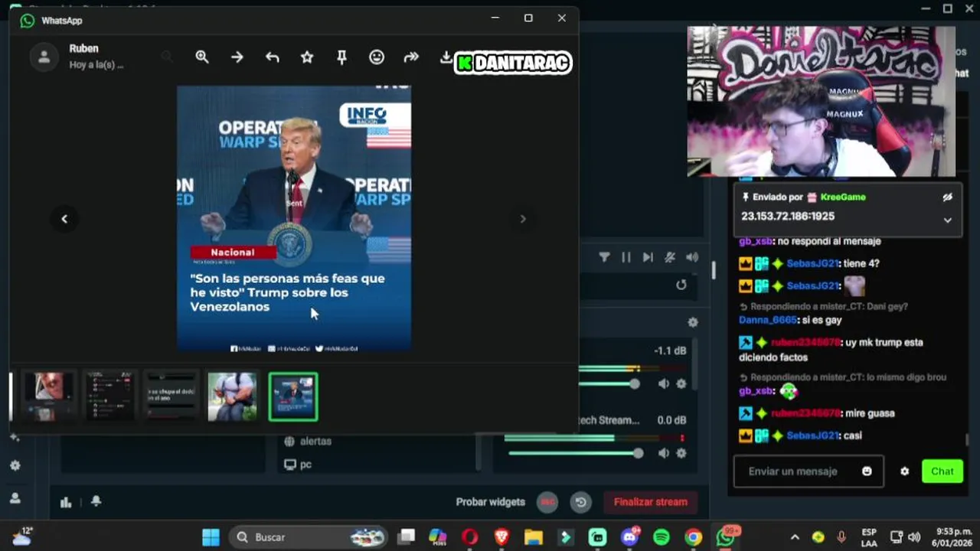This screenshot has height=551, width=980.
Task: Click username Danna_6665 in chat
Action: tap(767, 320)
